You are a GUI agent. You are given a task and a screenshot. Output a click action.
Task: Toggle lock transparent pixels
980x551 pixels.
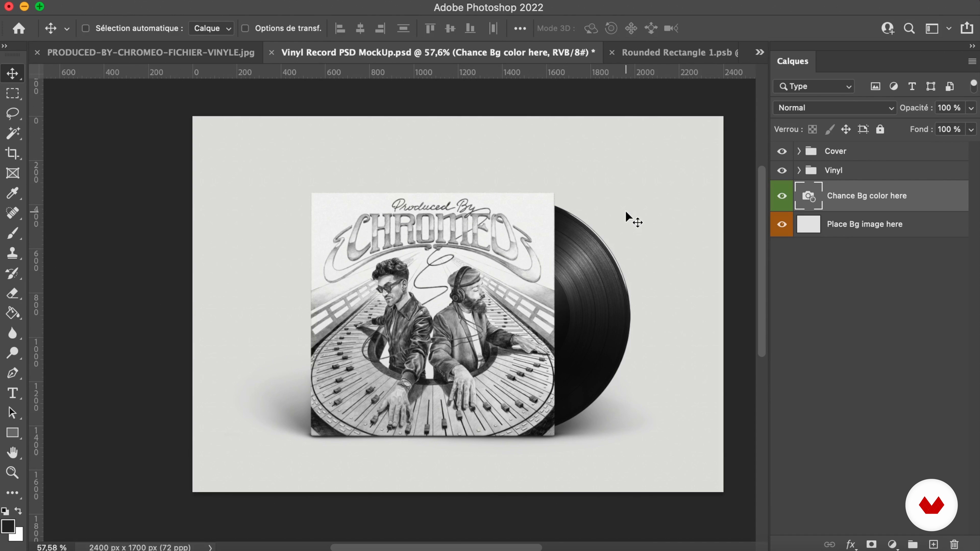[813, 129]
